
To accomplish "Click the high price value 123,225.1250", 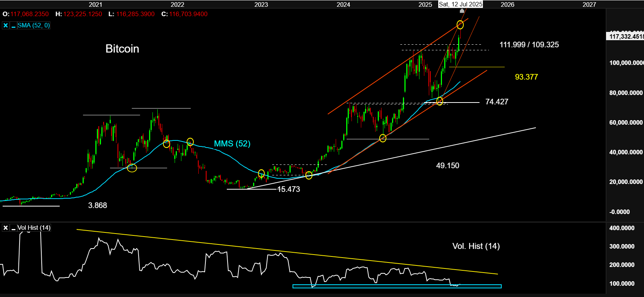I will 83,14.
